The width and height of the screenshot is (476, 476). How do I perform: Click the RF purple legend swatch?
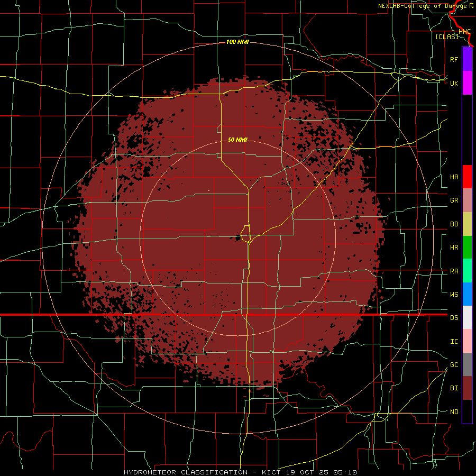[467, 59]
